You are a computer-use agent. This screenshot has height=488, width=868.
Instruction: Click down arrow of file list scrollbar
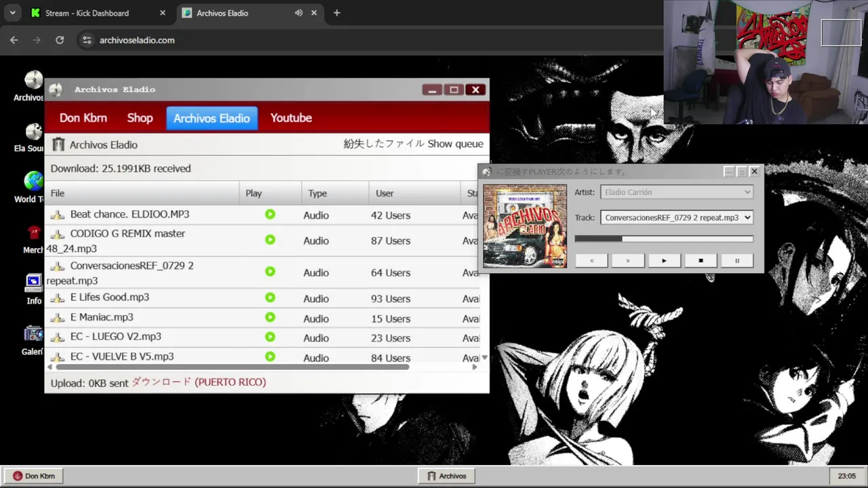tap(484, 357)
